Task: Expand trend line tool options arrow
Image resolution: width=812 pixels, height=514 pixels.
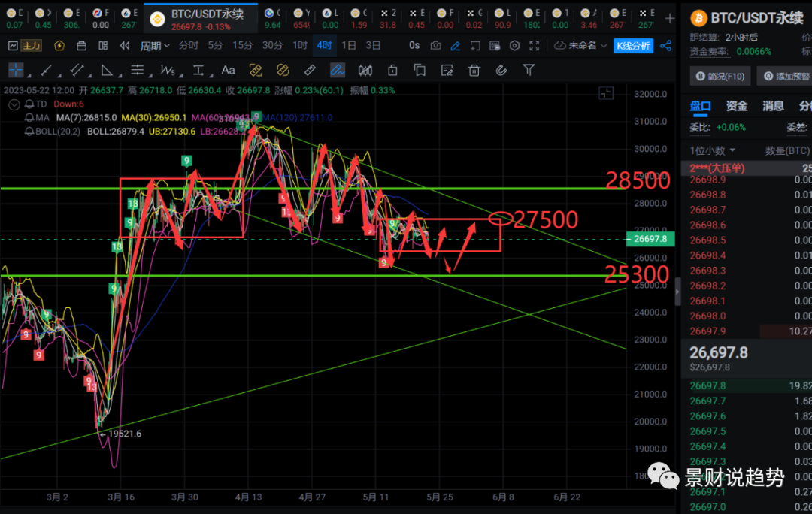Action: coord(58,76)
